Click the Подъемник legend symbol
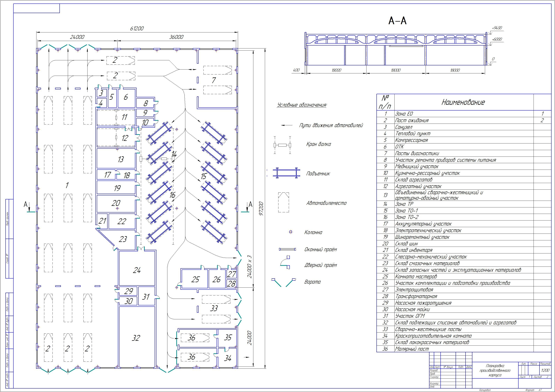555x392 pixels. (286, 173)
